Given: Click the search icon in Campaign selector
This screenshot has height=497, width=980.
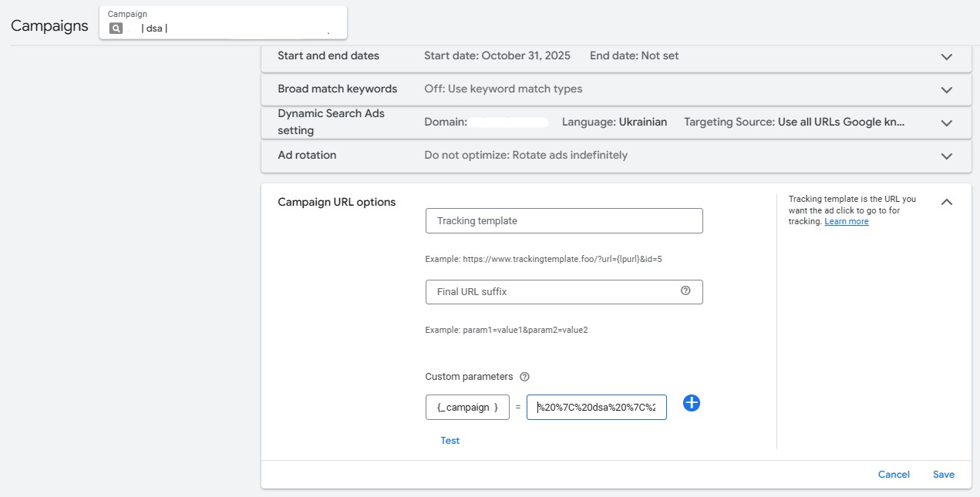Looking at the screenshot, I should pyautogui.click(x=116, y=29).
